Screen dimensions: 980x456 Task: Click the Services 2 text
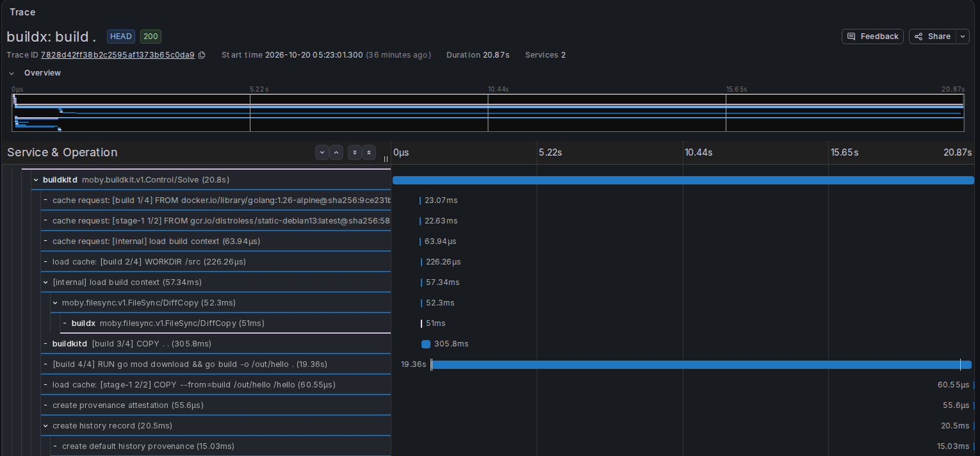(545, 55)
